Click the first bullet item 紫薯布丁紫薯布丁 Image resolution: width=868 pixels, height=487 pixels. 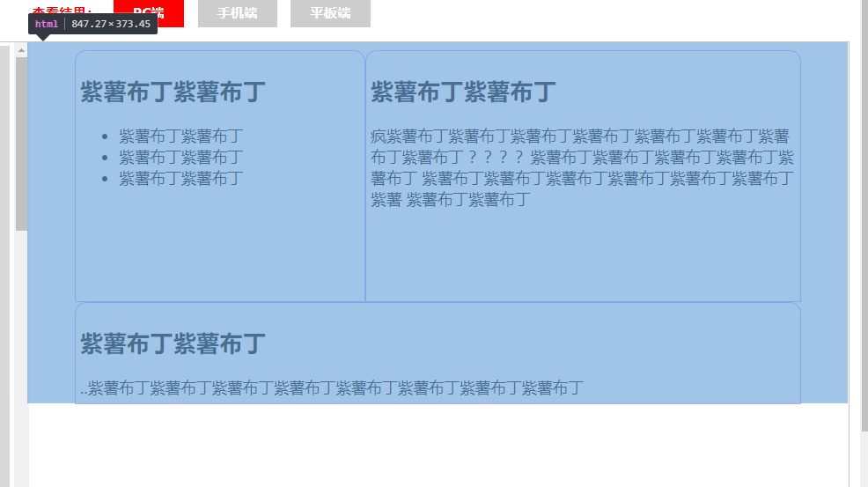click(180, 137)
